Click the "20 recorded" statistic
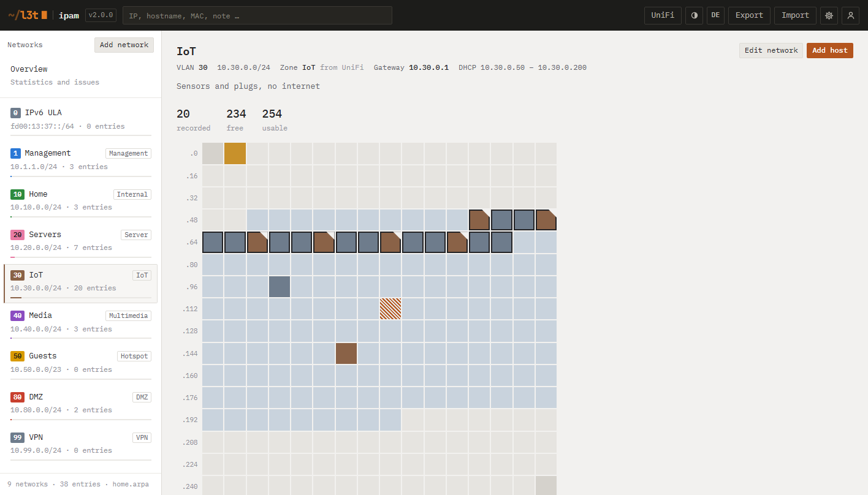The height and width of the screenshot is (495, 868). click(193, 119)
